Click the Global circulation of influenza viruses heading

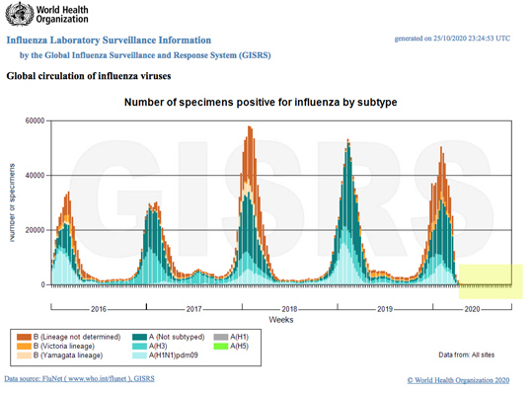(x=89, y=76)
